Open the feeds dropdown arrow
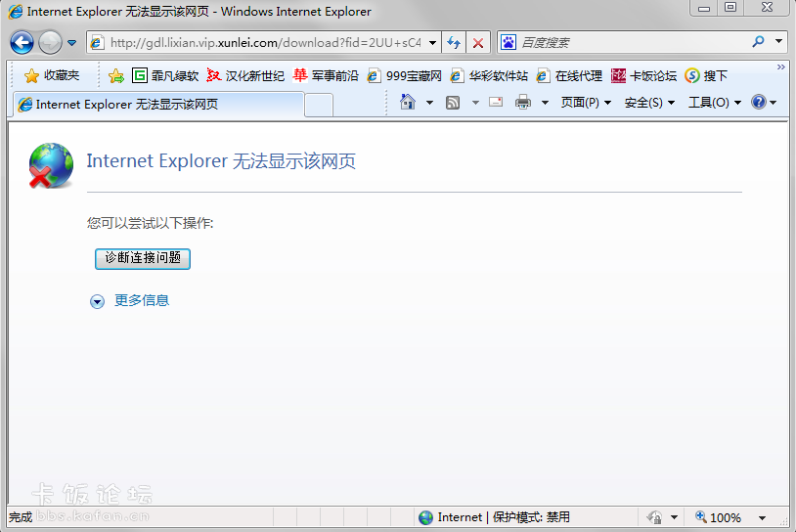The width and height of the screenshot is (796, 532). click(x=475, y=103)
